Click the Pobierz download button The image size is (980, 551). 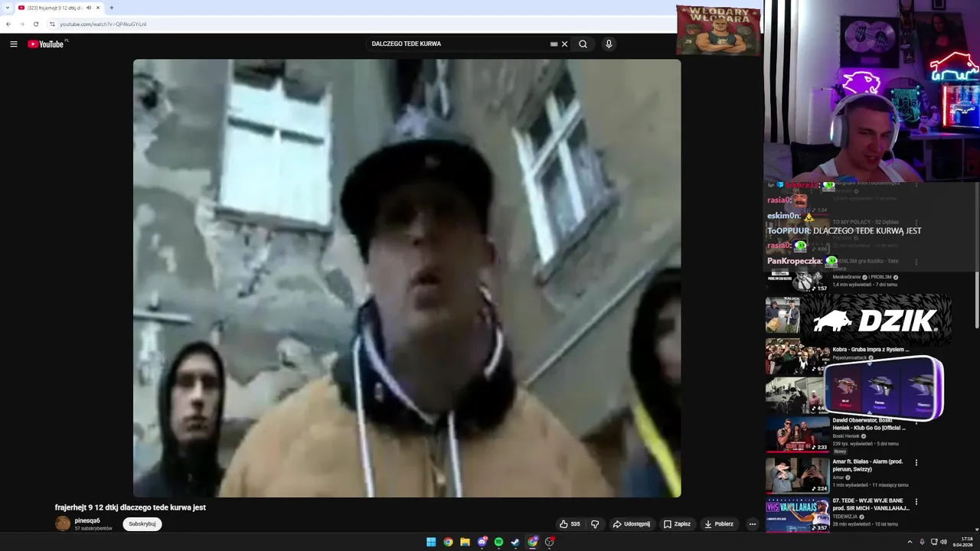coord(719,524)
